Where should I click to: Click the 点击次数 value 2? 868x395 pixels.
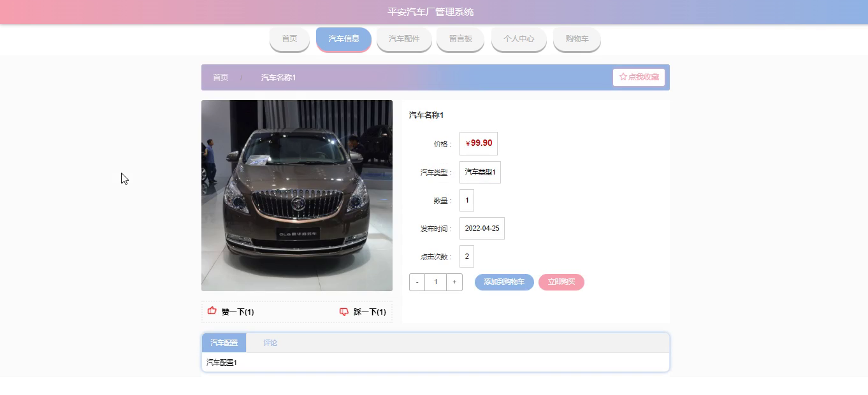click(x=467, y=256)
